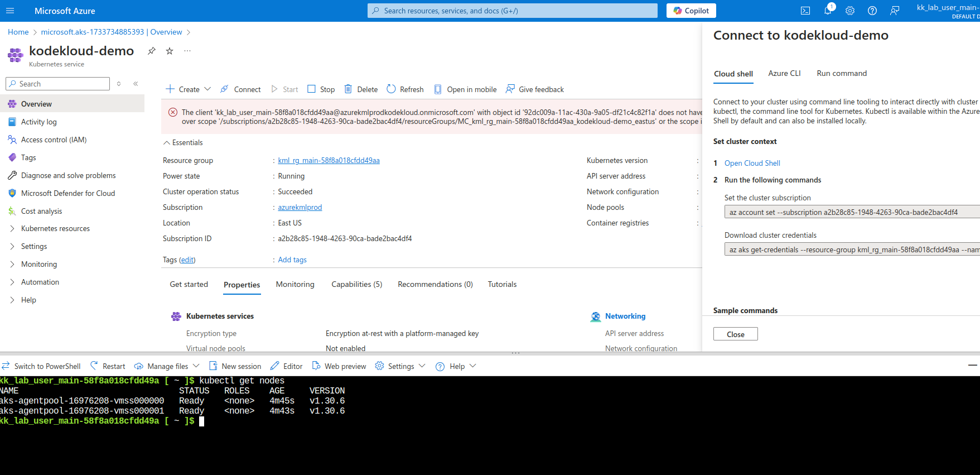Image resolution: width=980 pixels, height=475 pixels.
Task: Open more actions ellipsis beside kodekloud-demo
Action: coord(187,51)
